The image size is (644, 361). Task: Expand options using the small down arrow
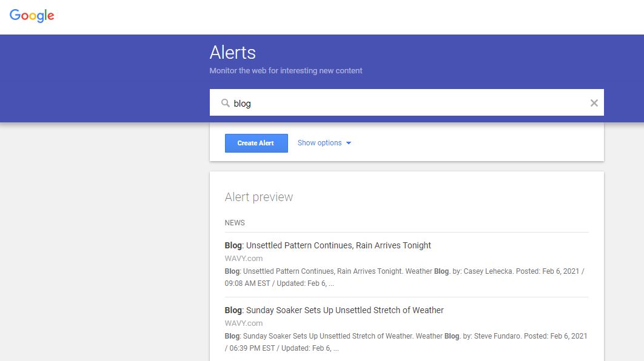(349, 143)
